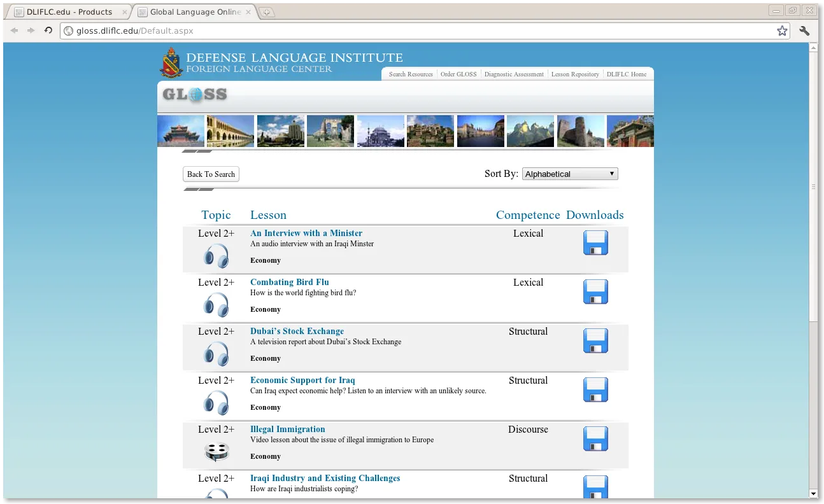
Task: Click the Topic column header
Action: [x=216, y=215]
